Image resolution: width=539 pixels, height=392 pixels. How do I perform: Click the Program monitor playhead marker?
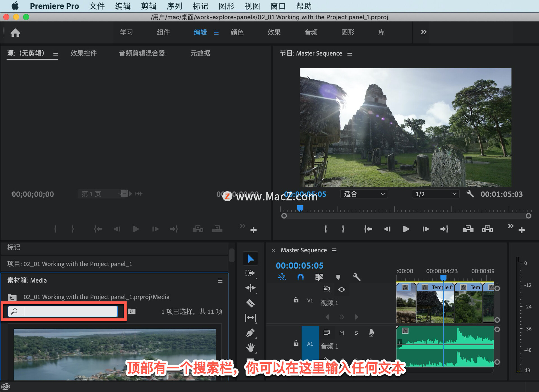click(300, 208)
